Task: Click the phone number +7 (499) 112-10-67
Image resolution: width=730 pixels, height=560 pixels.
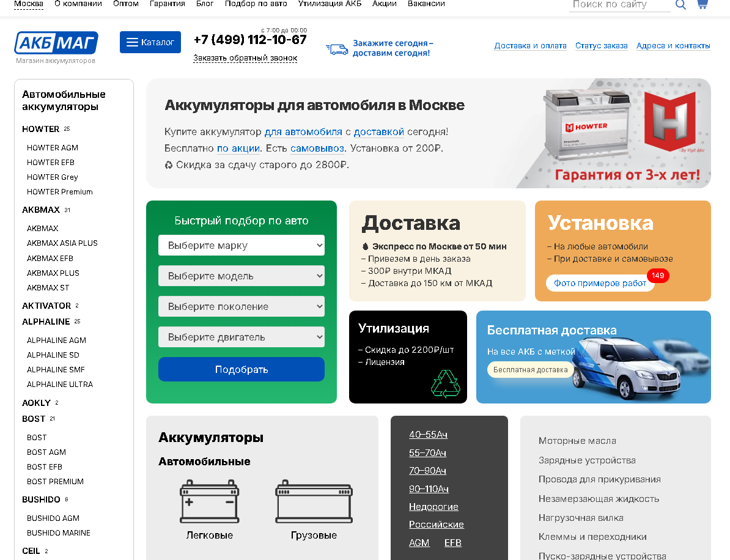Action: [x=250, y=40]
